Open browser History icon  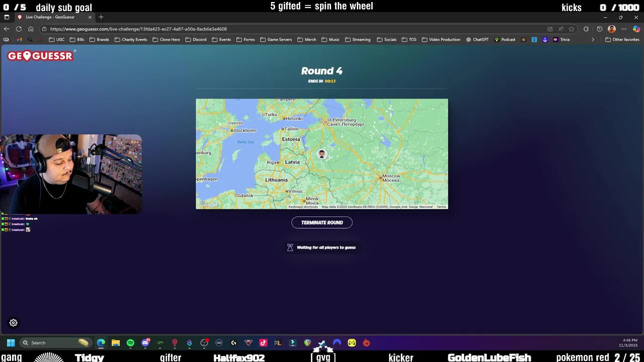click(599, 29)
